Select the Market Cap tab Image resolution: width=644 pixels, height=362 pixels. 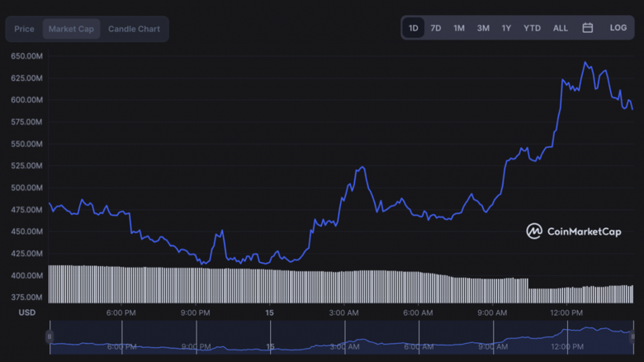point(73,29)
